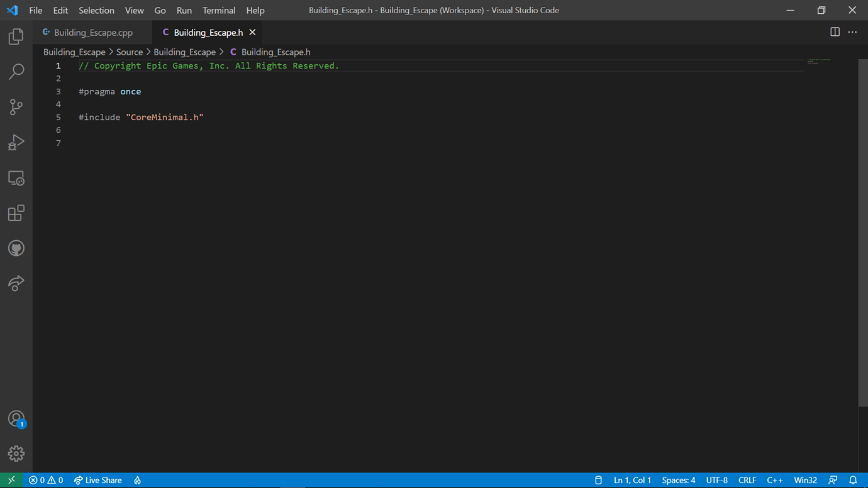Restore down the VS Code window

821,10
